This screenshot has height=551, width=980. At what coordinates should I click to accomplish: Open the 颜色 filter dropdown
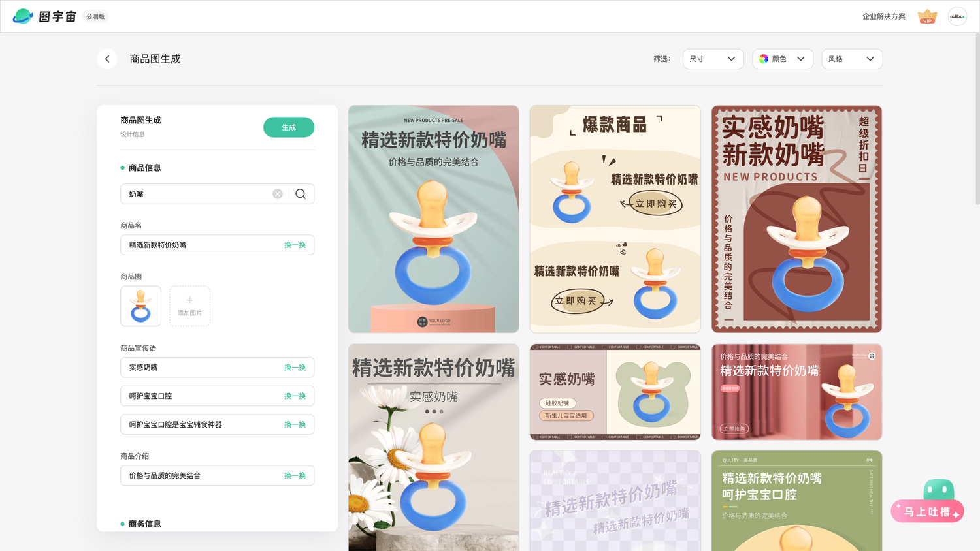[x=783, y=59]
